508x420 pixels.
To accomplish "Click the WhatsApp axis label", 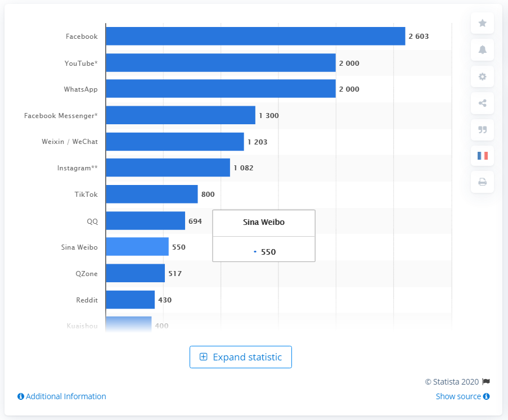I will (80, 89).
